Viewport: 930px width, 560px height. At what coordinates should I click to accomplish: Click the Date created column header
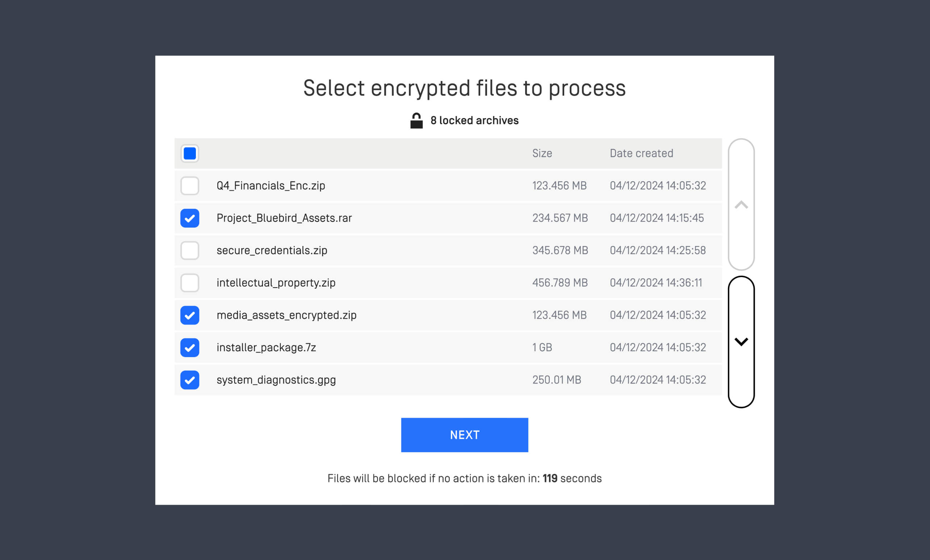click(641, 153)
